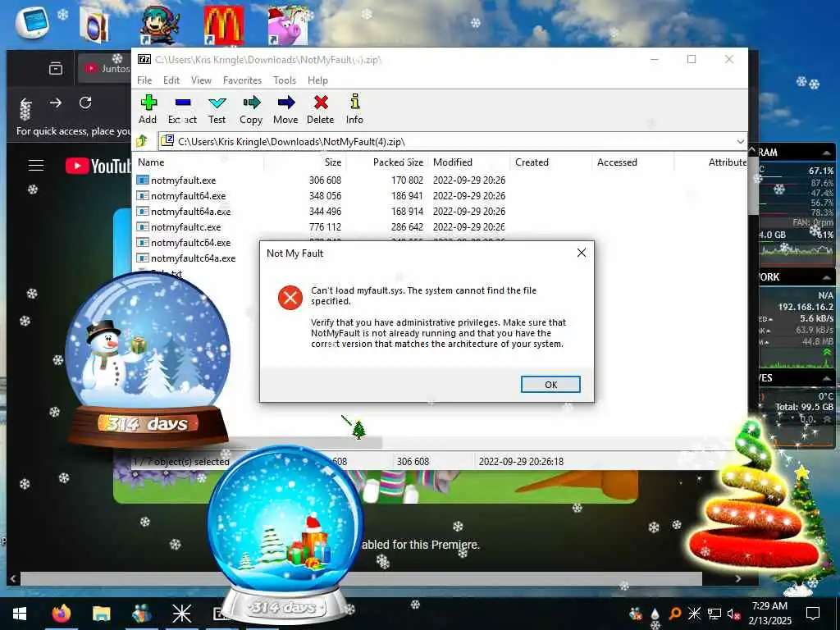Click the snowman snow globe countdown widget
This screenshot has height=630, width=840.
pos(147,359)
